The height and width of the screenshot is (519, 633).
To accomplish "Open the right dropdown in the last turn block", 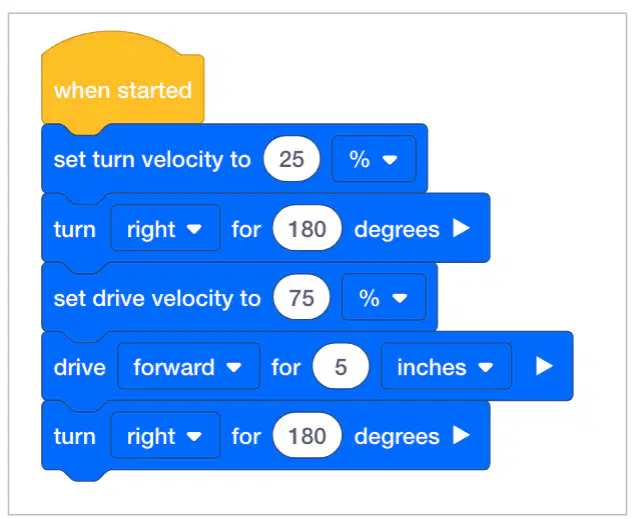I will (x=166, y=435).
